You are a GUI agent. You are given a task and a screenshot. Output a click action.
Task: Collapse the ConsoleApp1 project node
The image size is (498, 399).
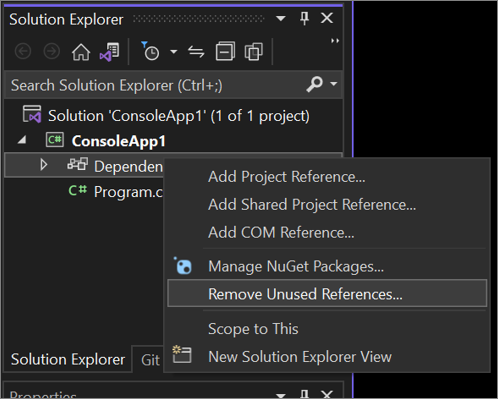[22, 140]
